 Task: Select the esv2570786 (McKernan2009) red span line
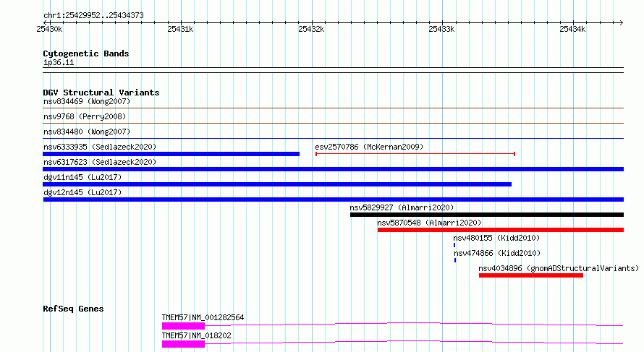click(415, 154)
